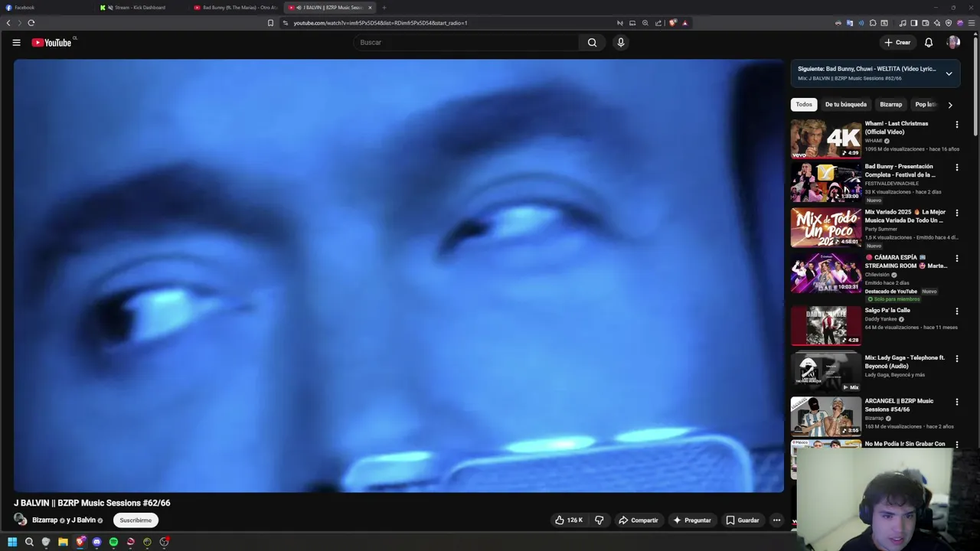Open Windows taskbar search
The height and width of the screenshot is (551, 980).
29,542
